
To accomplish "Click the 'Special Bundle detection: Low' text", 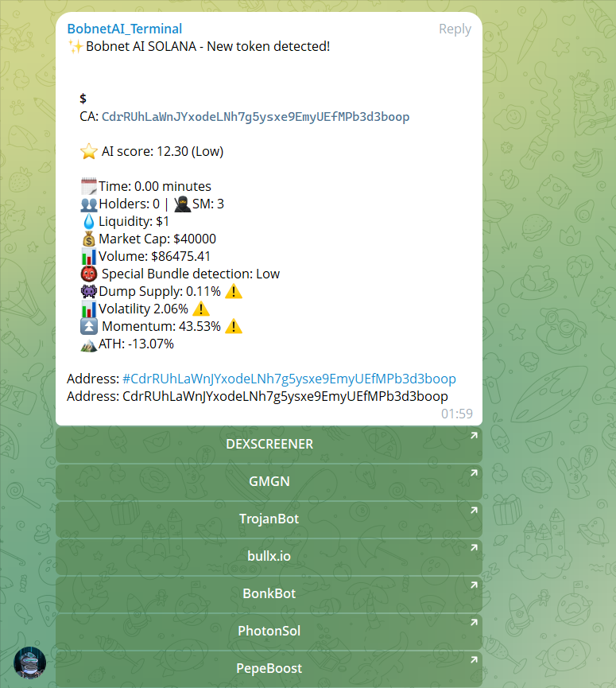I will click(x=191, y=274).
